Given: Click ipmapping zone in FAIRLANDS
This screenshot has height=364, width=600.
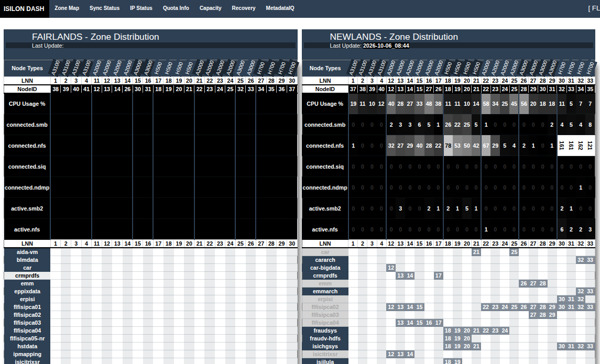Looking at the screenshot, I should (x=27, y=355).
